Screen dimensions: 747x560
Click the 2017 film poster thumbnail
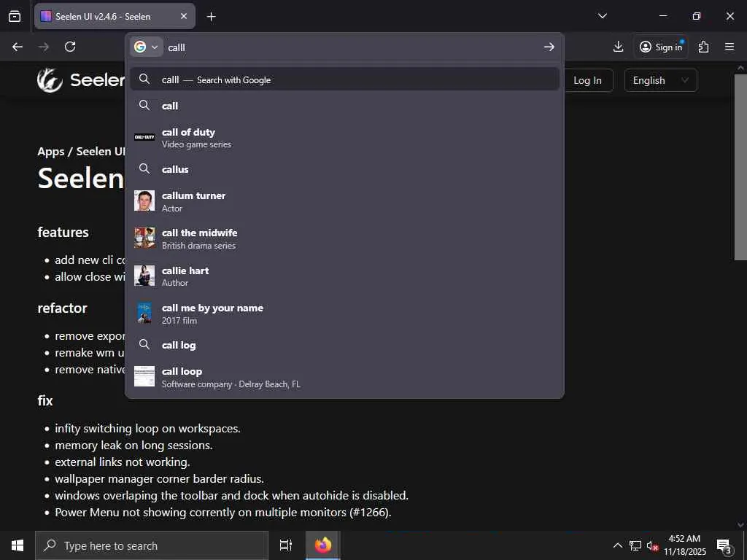pyautogui.click(x=144, y=314)
